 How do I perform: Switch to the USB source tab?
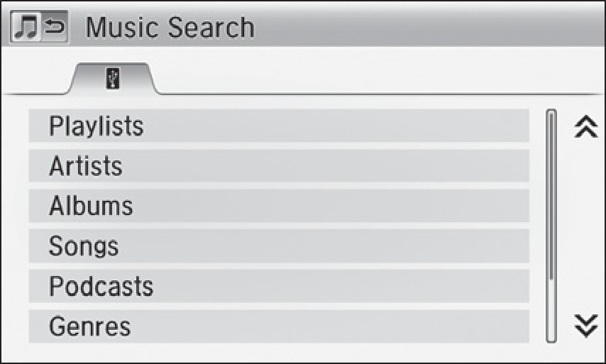point(114,79)
